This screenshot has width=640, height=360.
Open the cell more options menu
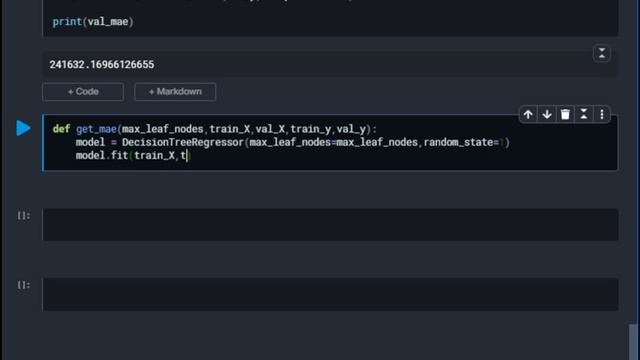point(602,115)
